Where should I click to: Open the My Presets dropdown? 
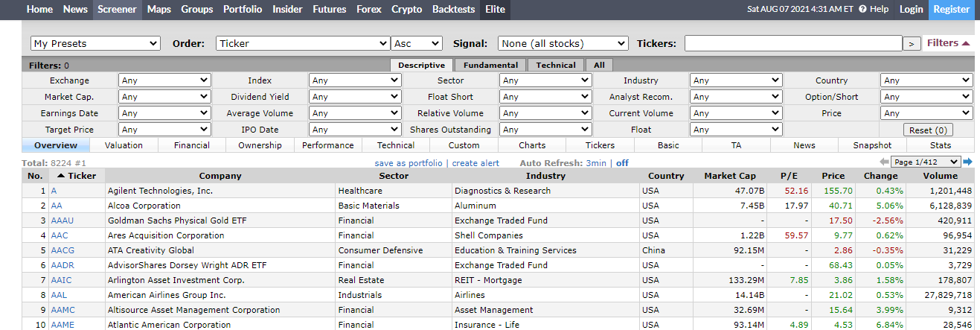coord(95,43)
